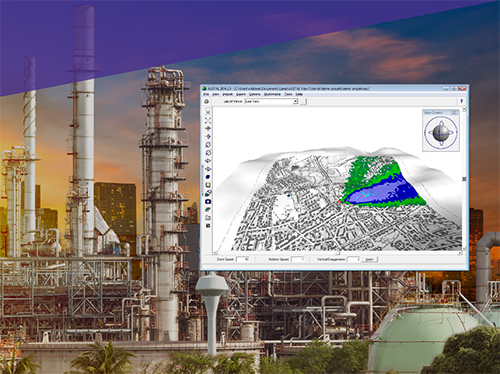Click the dark blue sphere toolbar icon
The width and height of the screenshot is (500, 374).
tap(208, 177)
